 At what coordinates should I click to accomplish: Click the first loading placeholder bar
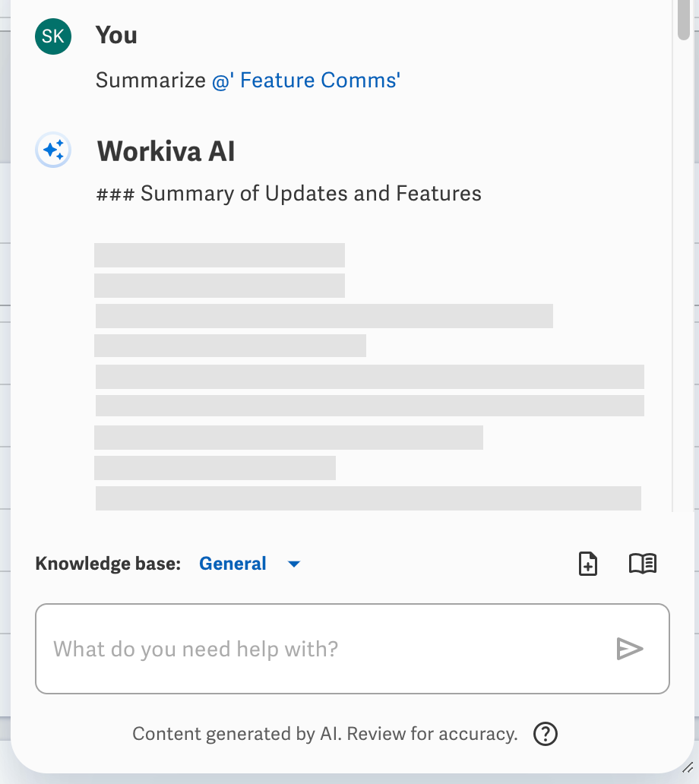coord(219,254)
